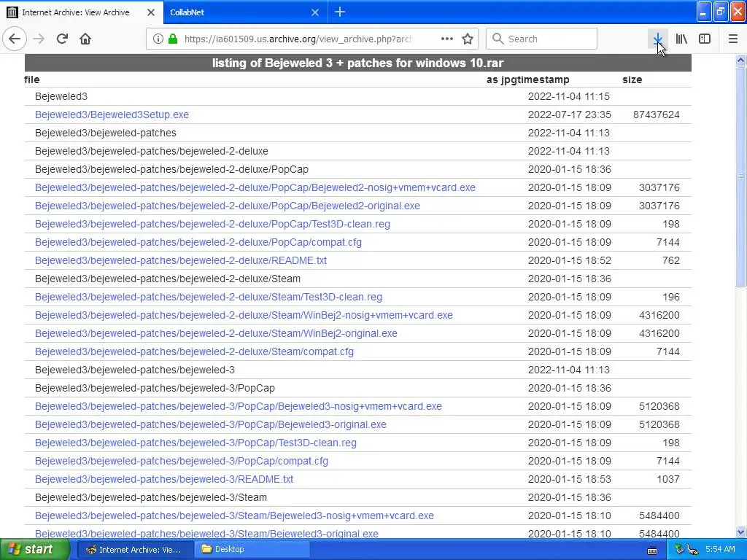The width and height of the screenshot is (747, 560).
Task: Switch to the CollabNet tab
Action: click(245, 12)
